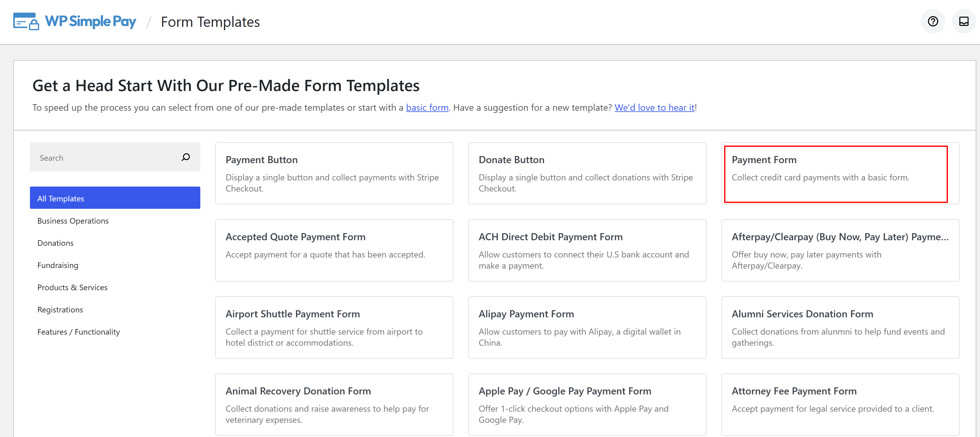Click the Form Templates page title
980x437 pixels.
pos(210,22)
